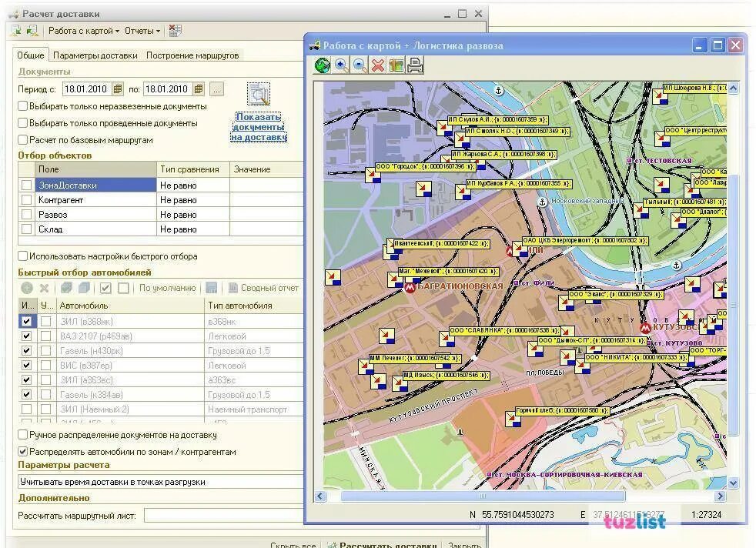
Task: Click the save diskette icon in vehicle toolbar
Action: (211, 288)
